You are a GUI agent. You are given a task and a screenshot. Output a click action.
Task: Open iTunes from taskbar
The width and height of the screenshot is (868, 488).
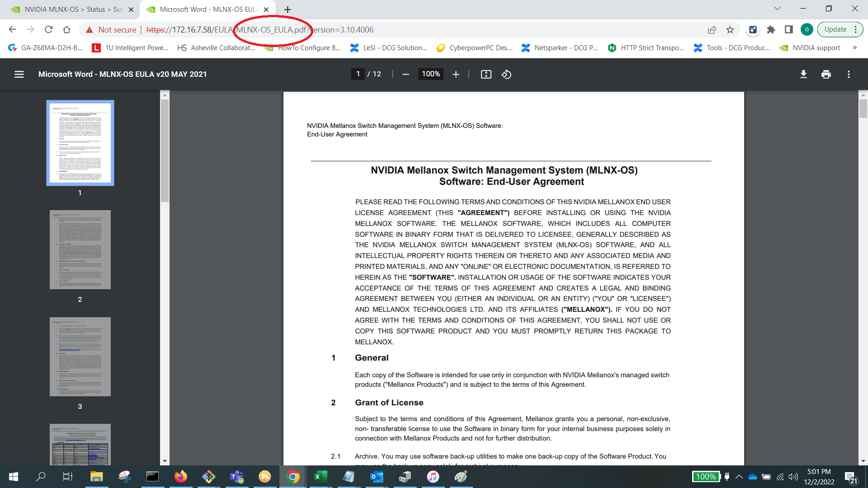point(433,477)
